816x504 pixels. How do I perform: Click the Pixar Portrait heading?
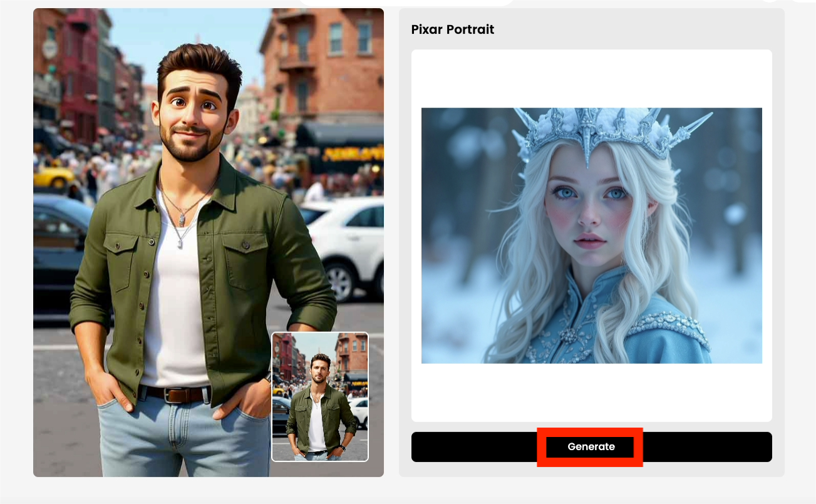tap(452, 29)
